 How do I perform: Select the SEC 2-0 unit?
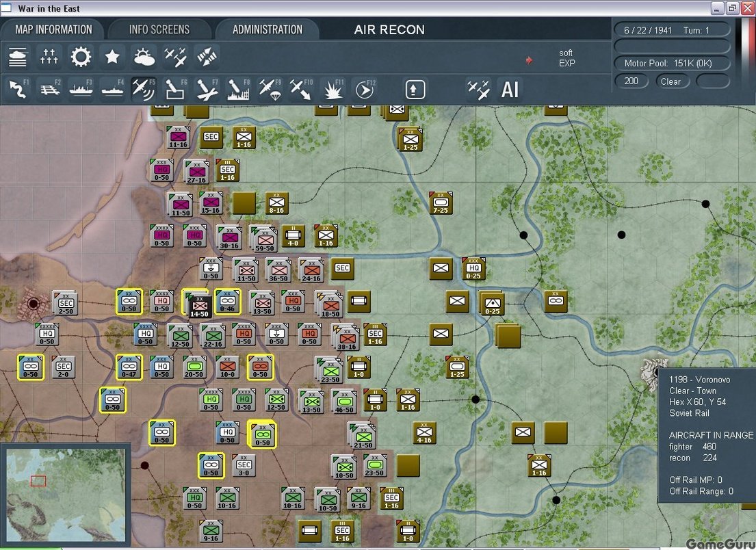(63, 367)
